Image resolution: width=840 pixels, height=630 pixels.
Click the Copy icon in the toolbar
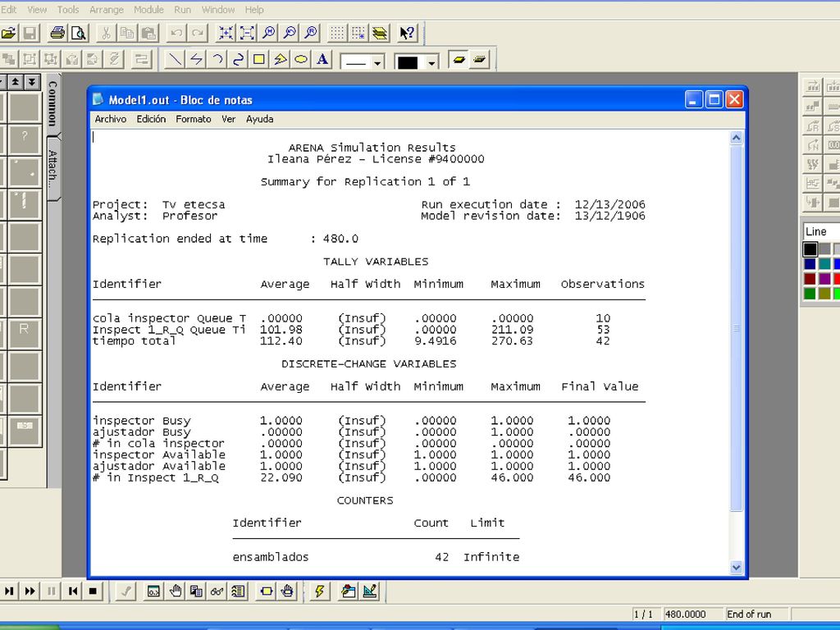point(127,33)
